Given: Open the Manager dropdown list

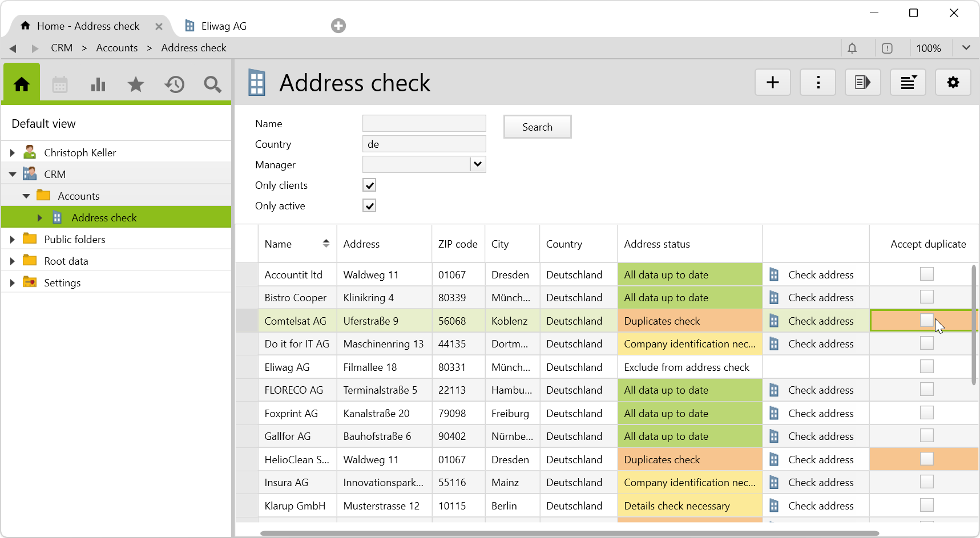Looking at the screenshot, I should (x=478, y=164).
